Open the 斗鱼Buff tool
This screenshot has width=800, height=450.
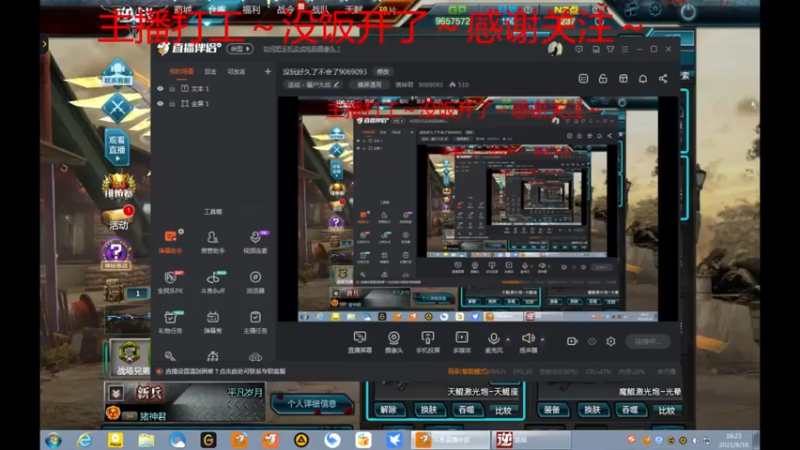[213, 282]
